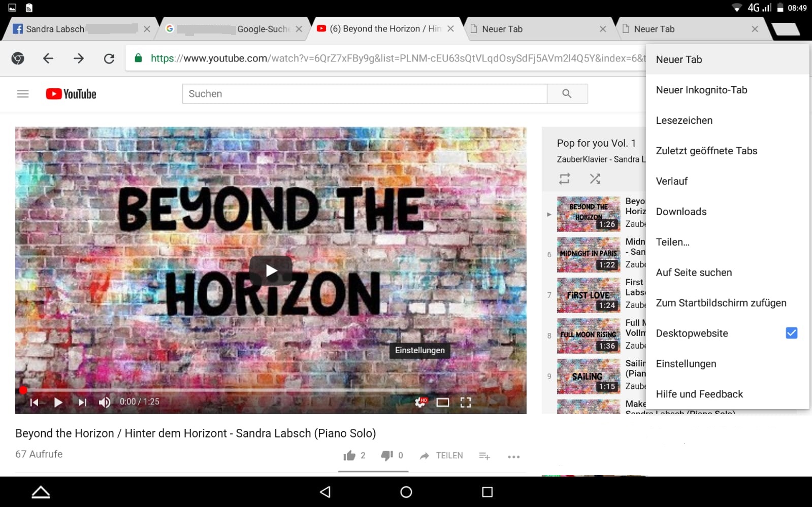Image resolution: width=812 pixels, height=507 pixels.
Task: Click the Pop for you Vol. 1 playlist title
Action: click(596, 143)
